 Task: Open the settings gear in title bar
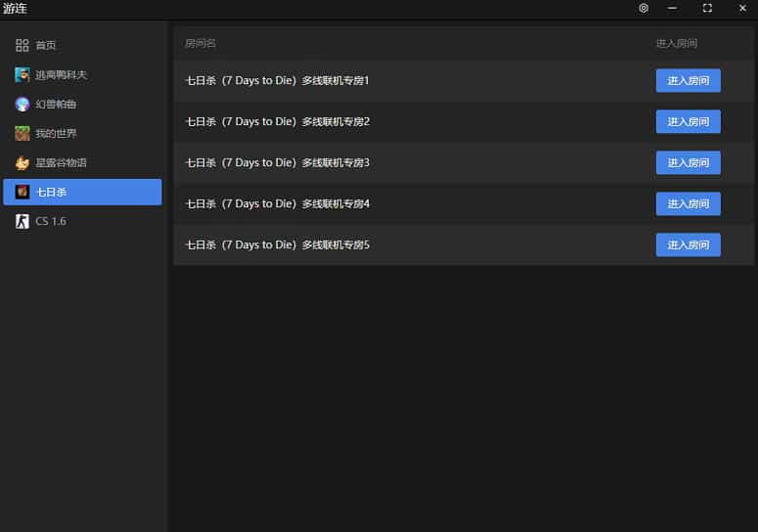coord(644,8)
